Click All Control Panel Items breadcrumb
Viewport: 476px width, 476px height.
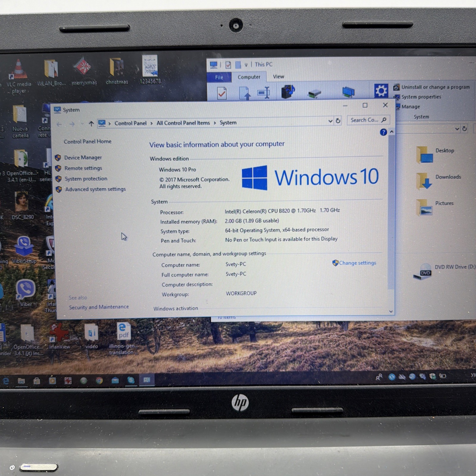[x=183, y=123]
